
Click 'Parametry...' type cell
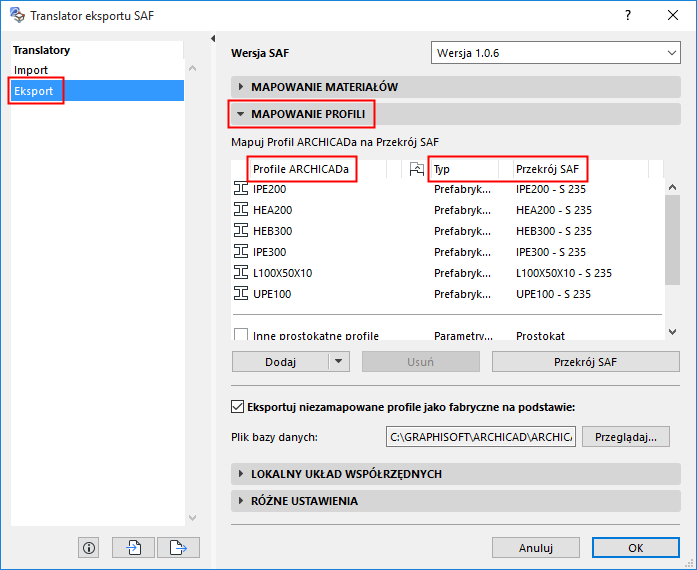point(463,335)
